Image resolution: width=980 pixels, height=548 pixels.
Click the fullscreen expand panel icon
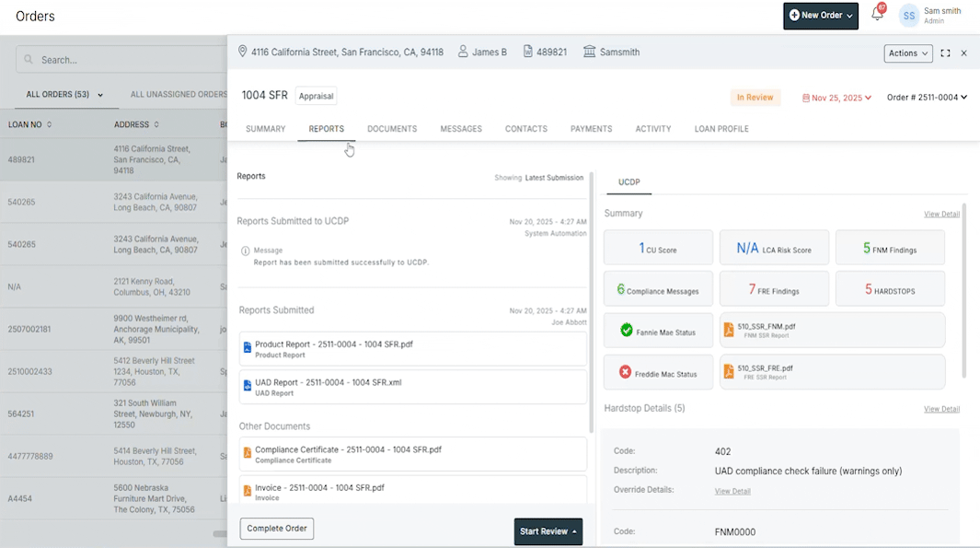click(945, 53)
